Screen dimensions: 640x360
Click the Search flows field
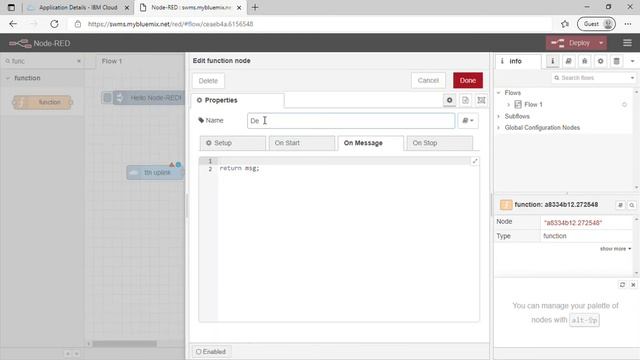coord(590,78)
